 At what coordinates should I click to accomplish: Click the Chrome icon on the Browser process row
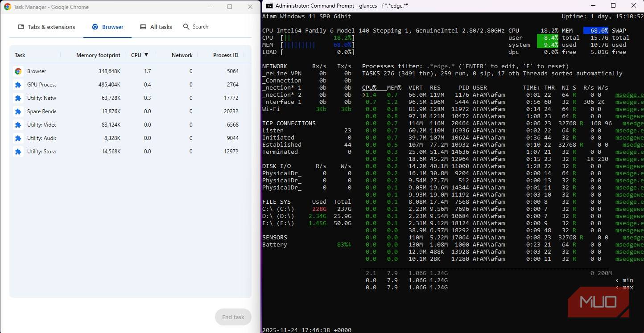coord(18,71)
